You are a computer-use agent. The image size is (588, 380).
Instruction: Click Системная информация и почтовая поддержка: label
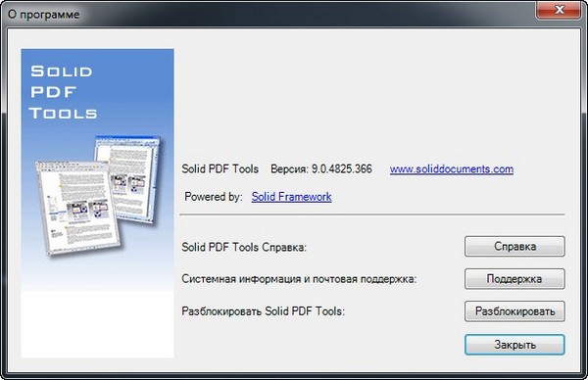click(299, 279)
